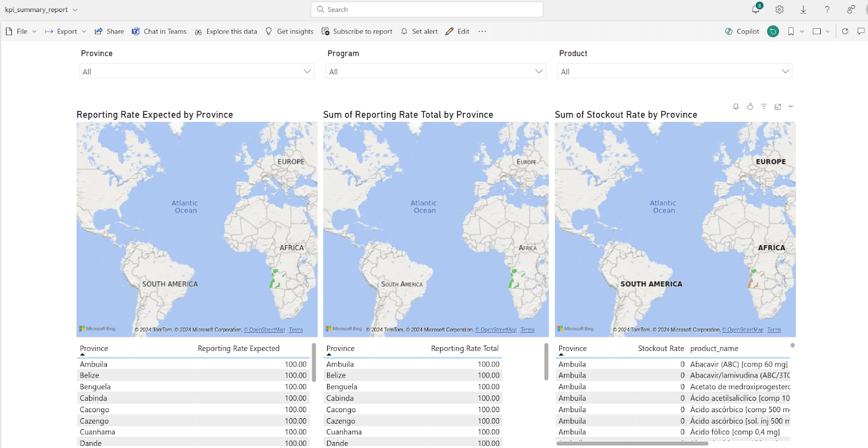Open the Export menu
This screenshot has width=868, height=448.
66,31
